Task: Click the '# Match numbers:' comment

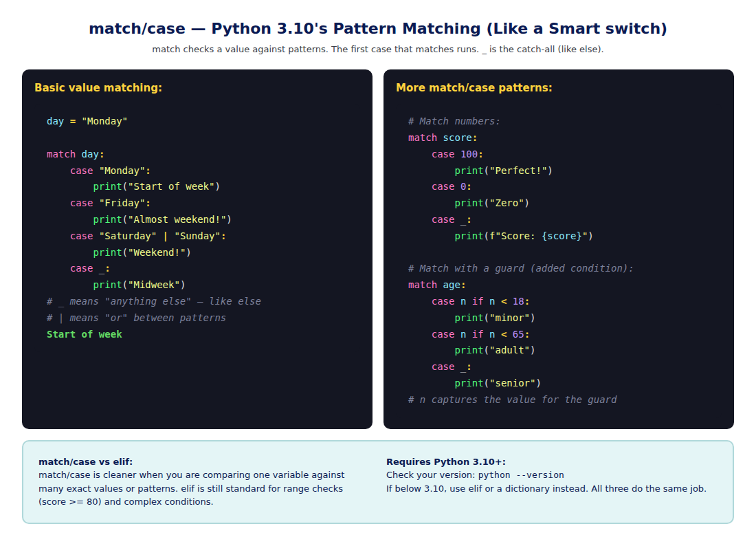Action: (x=454, y=121)
